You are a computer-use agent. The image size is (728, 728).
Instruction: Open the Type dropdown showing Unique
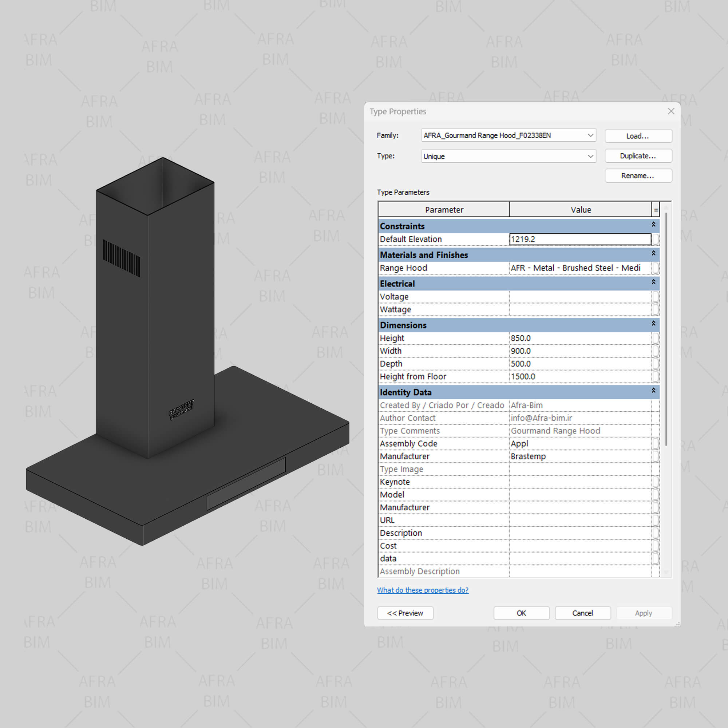click(x=590, y=157)
